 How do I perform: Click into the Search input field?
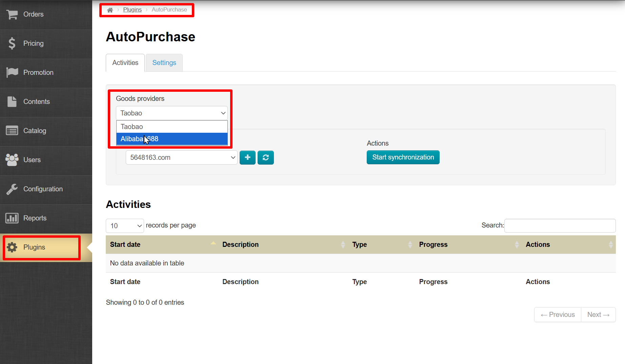[560, 226]
